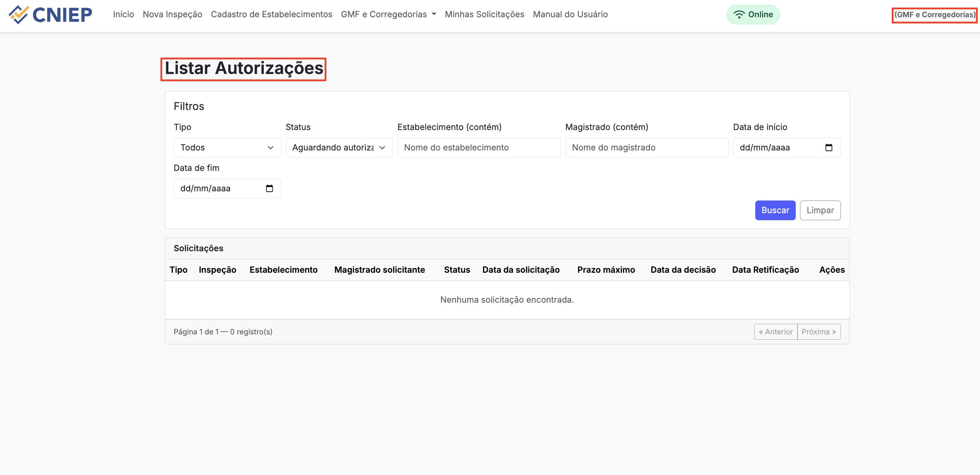The width and height of the screenshot is (980, 475).
Task: Open calendar picker in Data de fim
Action: (269, 189)
